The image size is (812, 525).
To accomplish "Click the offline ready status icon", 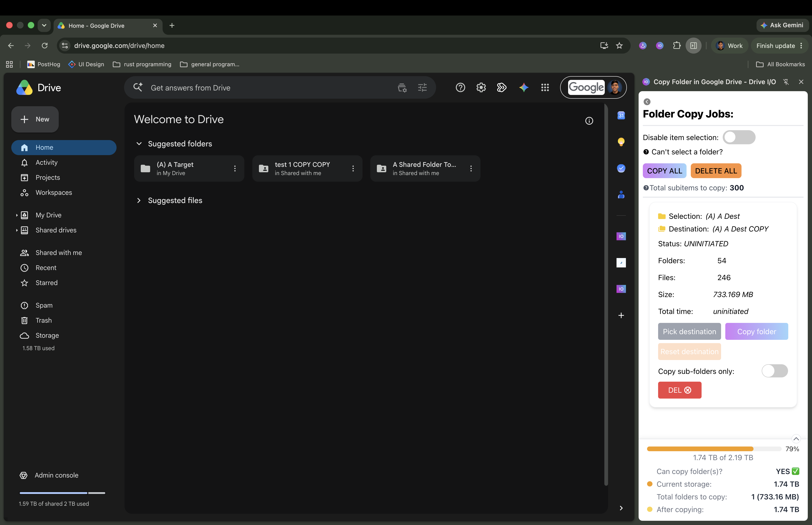I will click(x=502, y=88).
